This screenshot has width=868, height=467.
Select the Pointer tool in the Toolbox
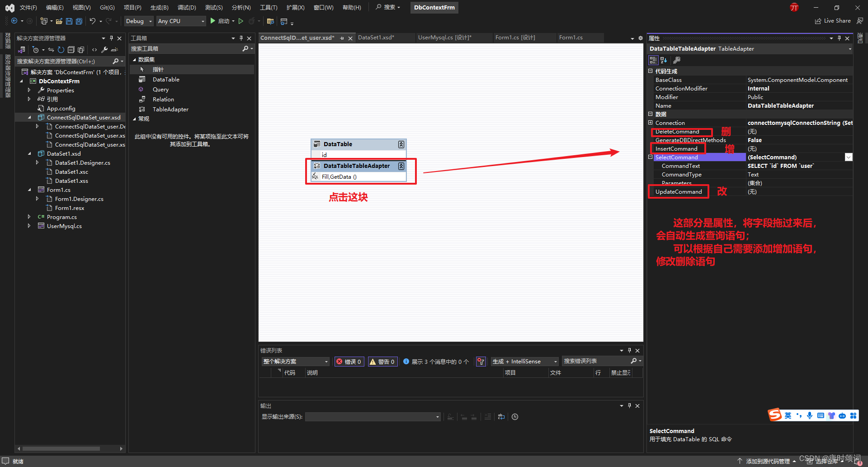click(158, 69)
